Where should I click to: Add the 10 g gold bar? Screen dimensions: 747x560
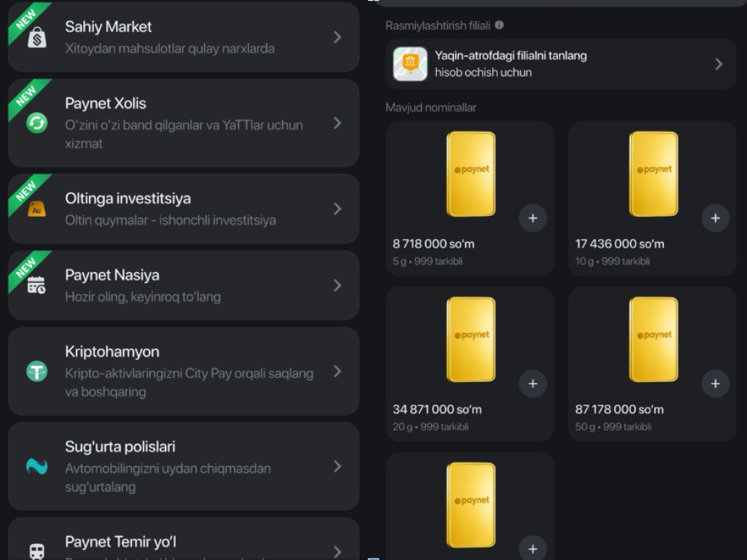point(715,218)
